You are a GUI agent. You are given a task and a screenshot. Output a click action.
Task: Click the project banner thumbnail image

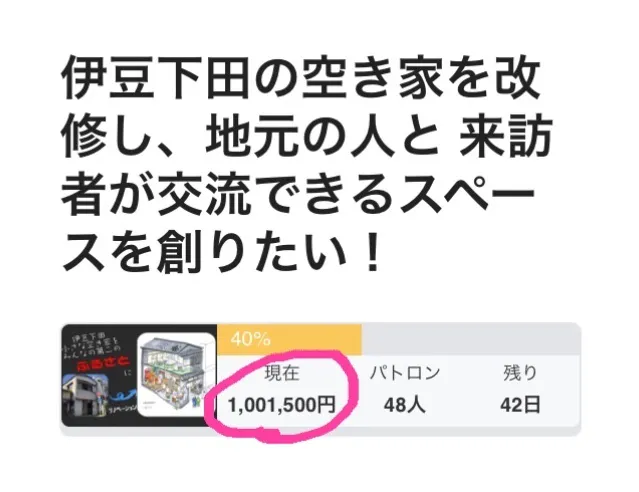coord(139,375)
